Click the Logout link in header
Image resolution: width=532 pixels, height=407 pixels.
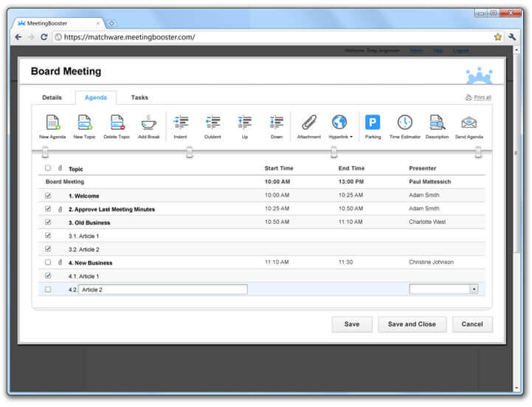point(460,51)
